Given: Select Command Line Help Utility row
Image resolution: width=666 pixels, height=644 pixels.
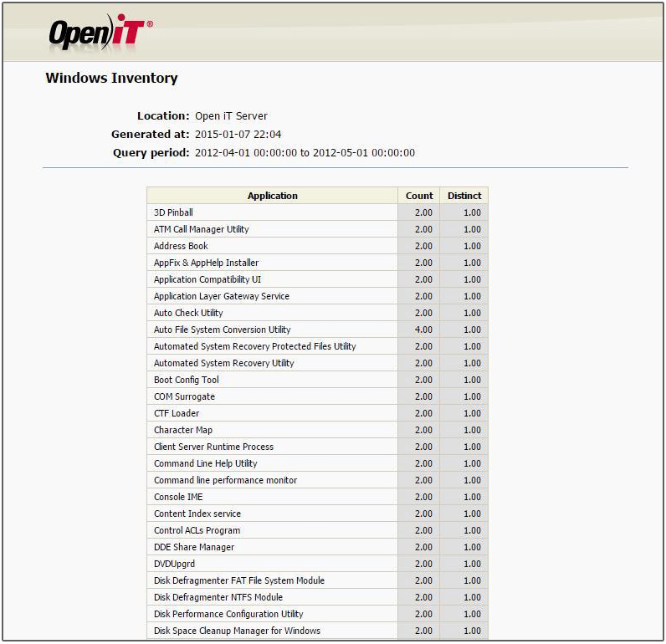Looking at the screenshot, I should coord(318,463).
